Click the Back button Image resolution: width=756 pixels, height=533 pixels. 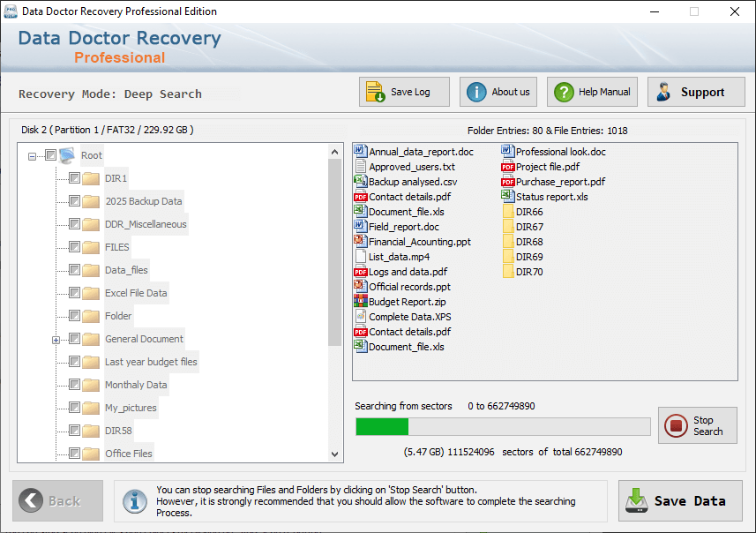[x=58, y=500]
